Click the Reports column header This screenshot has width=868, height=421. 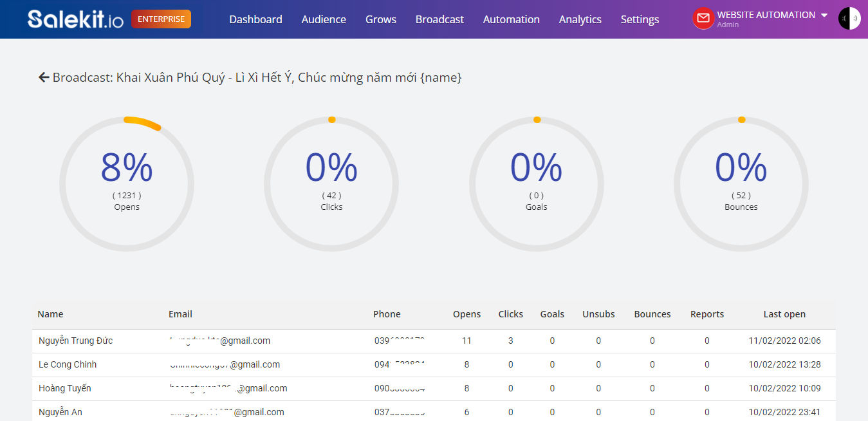coord(707,314)
